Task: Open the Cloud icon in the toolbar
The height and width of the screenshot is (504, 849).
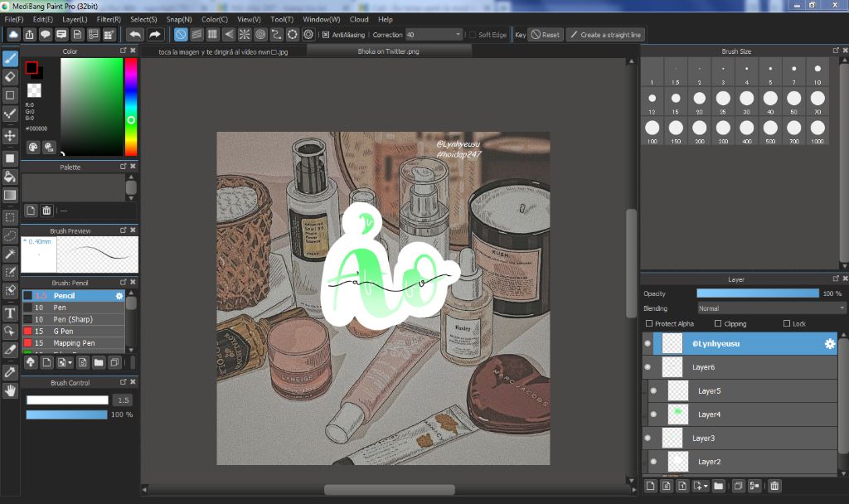Action: 13,35
